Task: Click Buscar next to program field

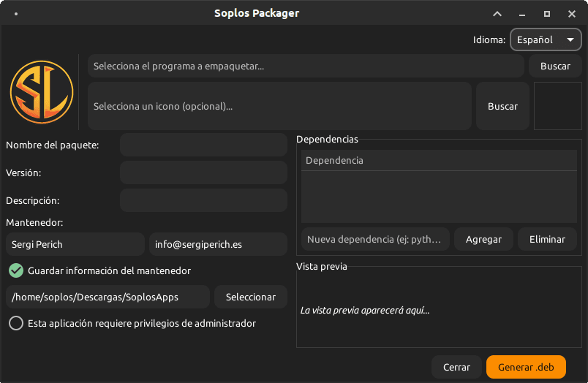Action: pos(555,66)
